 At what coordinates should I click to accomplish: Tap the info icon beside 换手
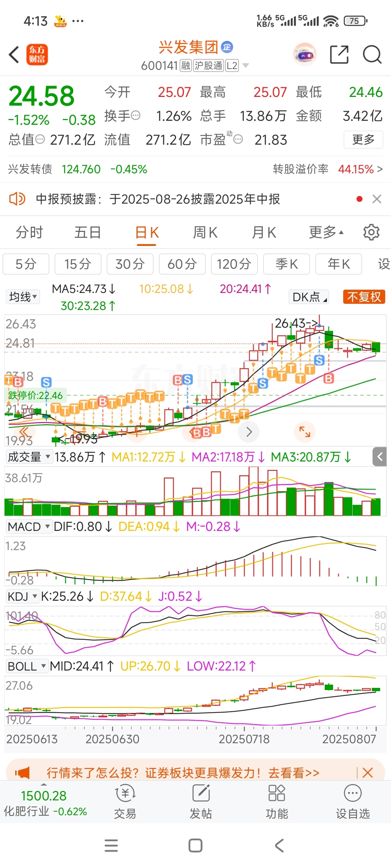pos(136,116)
